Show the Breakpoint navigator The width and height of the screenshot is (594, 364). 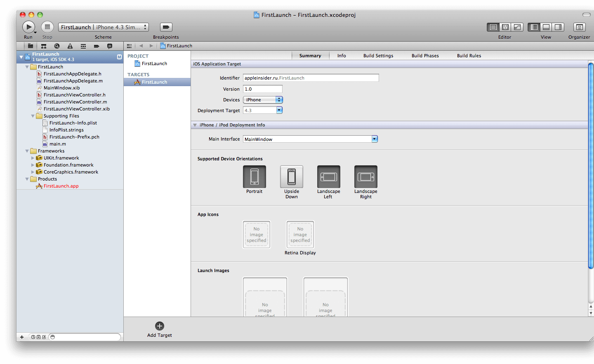click(x=97, y=46)
